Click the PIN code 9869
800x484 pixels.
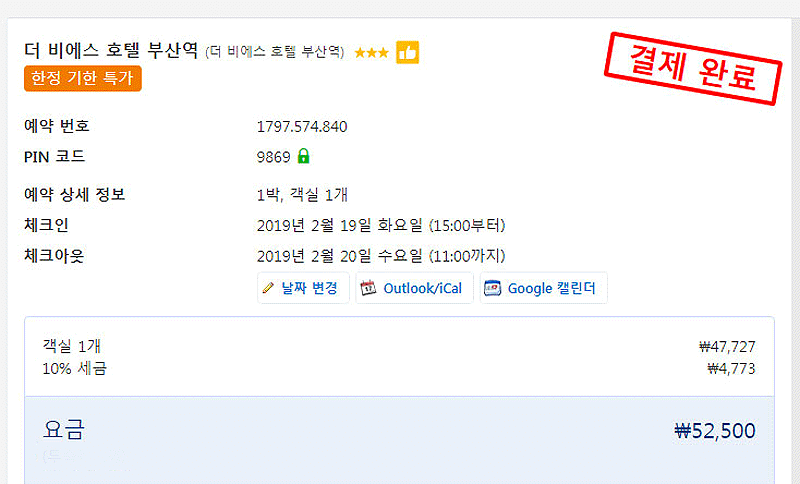pyautogui.click(x=273, y=157)
